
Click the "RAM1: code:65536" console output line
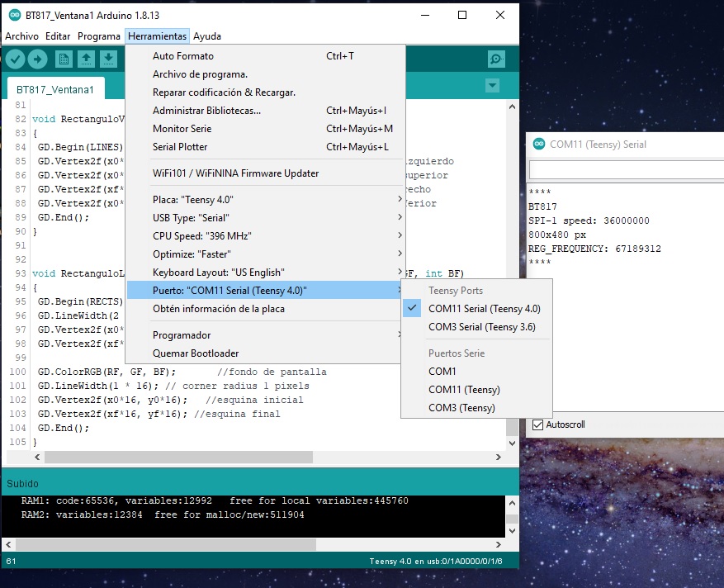point(215,500)
